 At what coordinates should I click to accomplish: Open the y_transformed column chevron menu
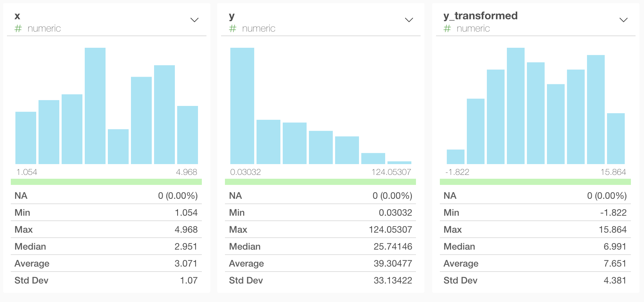click(x=623, y=20)
